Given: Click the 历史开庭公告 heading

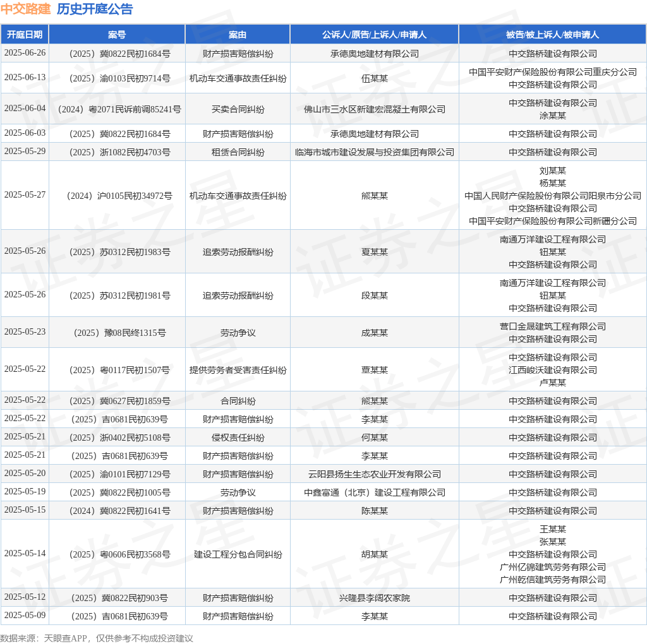Looking at the screenshot, I should point(95,9).
